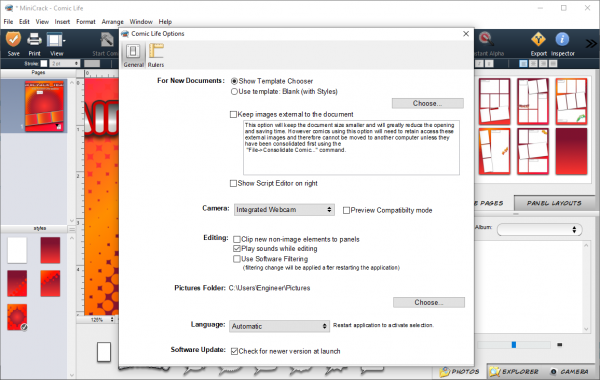Click the styles panel options icon
Screen dimensions: 600x380
click(72, 229)
